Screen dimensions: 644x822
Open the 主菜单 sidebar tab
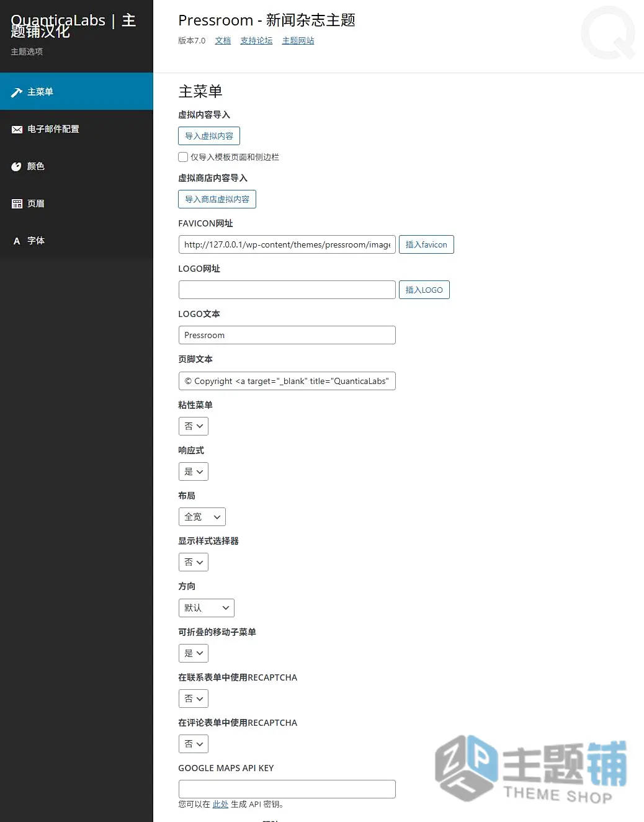tap(76, 91)
